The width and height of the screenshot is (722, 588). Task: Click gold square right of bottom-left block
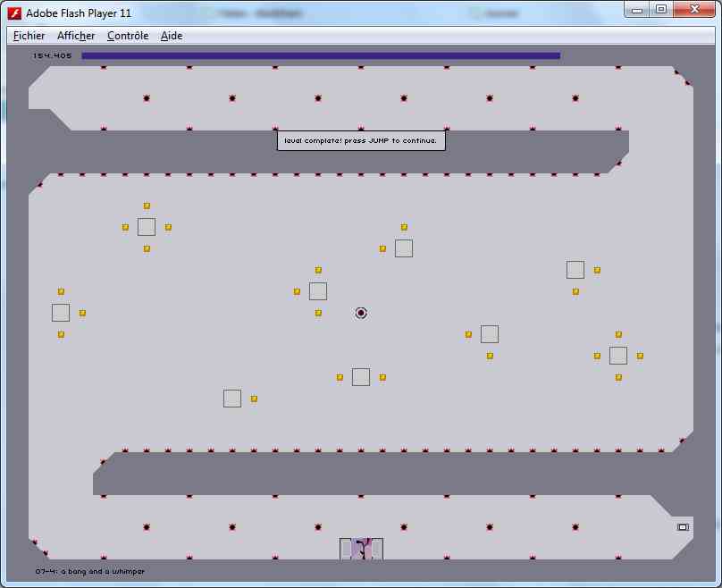[254, 399]
